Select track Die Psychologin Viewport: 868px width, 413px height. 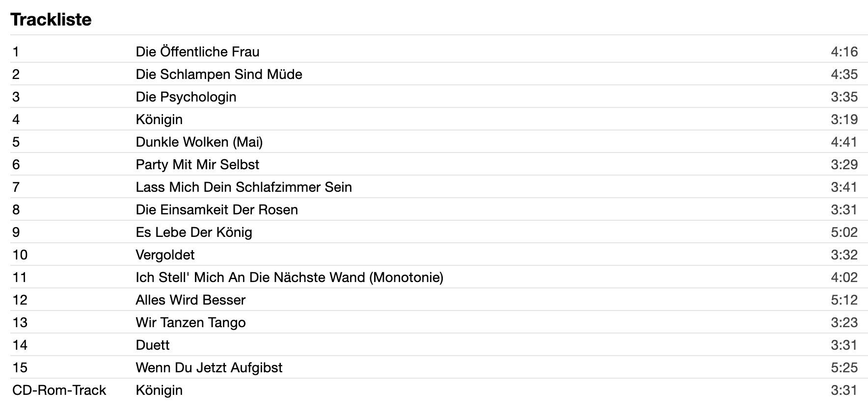pos(186,97)
